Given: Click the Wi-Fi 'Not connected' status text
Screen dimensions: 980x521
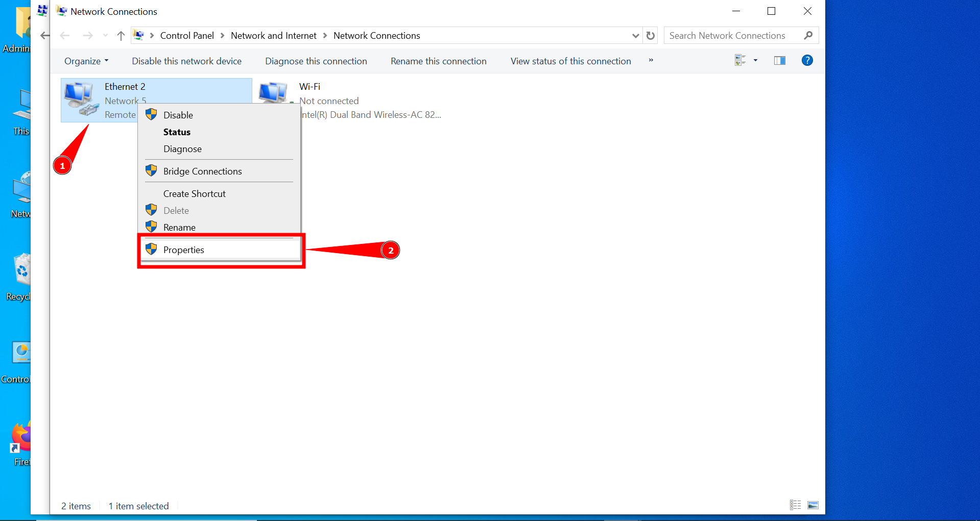Looking at the screenshot, I should [x=329, y=101].
